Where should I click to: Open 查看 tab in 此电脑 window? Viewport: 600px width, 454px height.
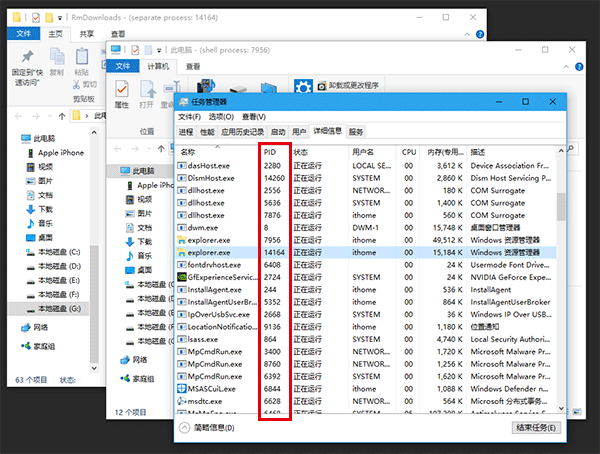coord(193,67)
